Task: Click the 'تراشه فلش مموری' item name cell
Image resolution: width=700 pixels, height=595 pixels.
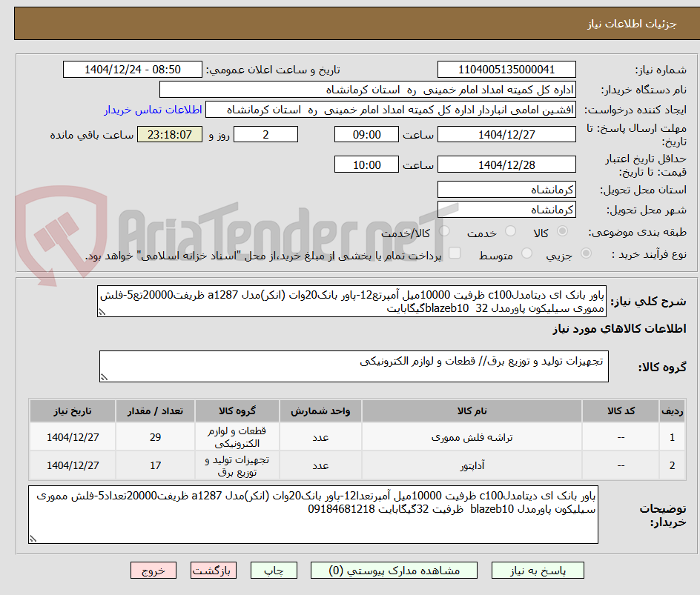Action: [x=472, y=438]
